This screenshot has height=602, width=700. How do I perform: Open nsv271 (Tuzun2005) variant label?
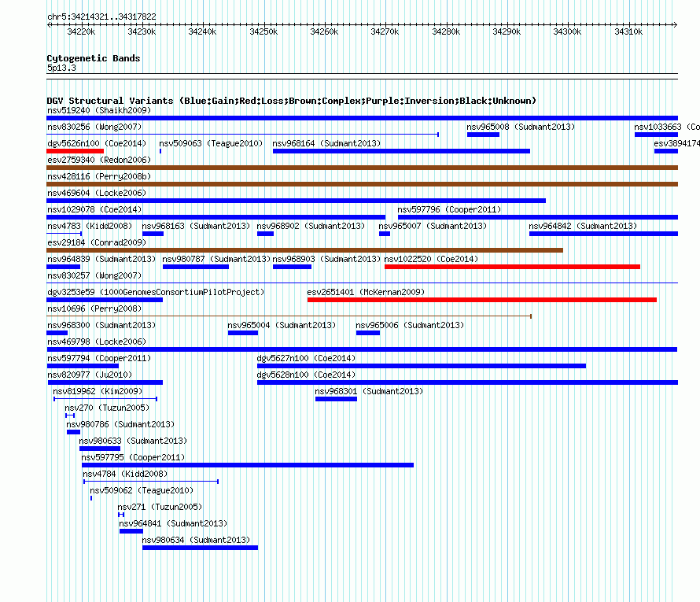[160, 507]
